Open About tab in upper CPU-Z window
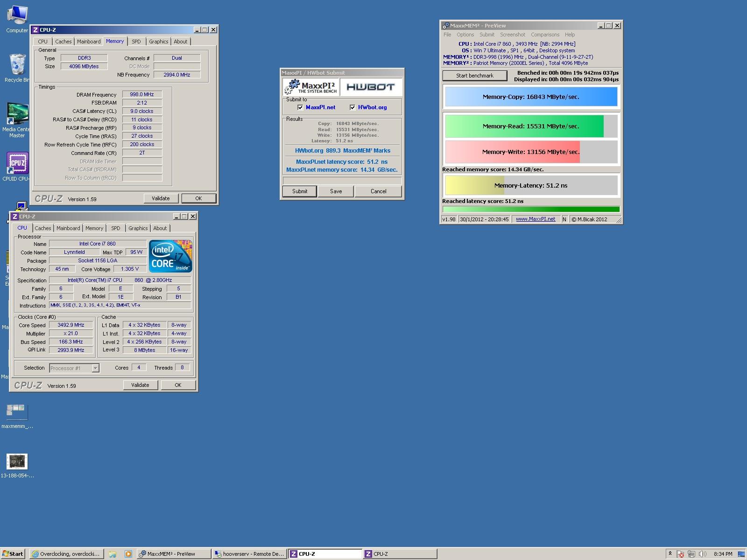The image size is (747, 560). tap(181, 42)
